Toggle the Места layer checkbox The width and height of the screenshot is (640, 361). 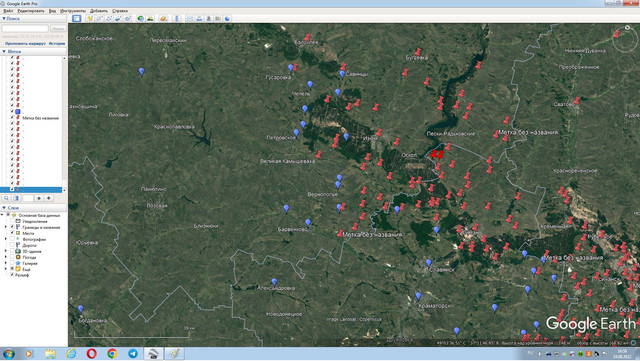click(12, 233)
